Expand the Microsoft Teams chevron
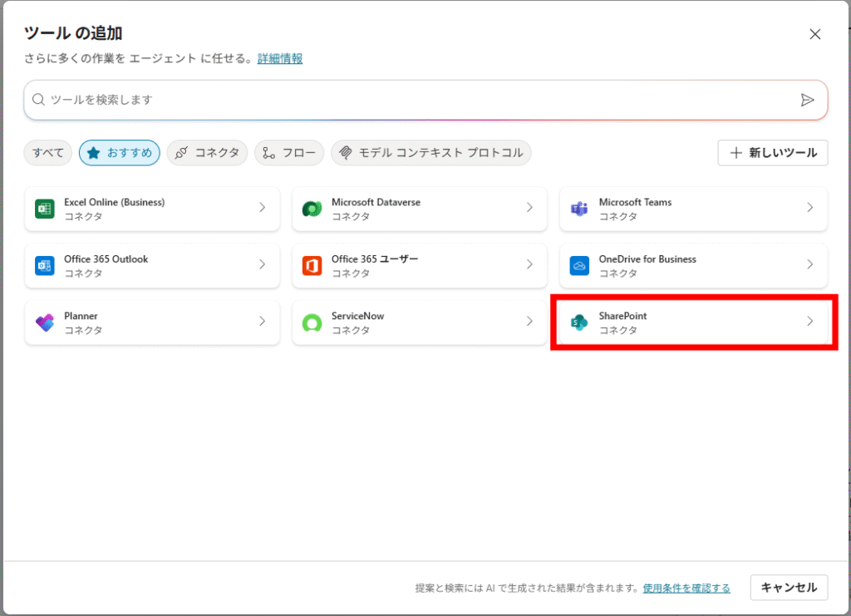 pos(809,207)
